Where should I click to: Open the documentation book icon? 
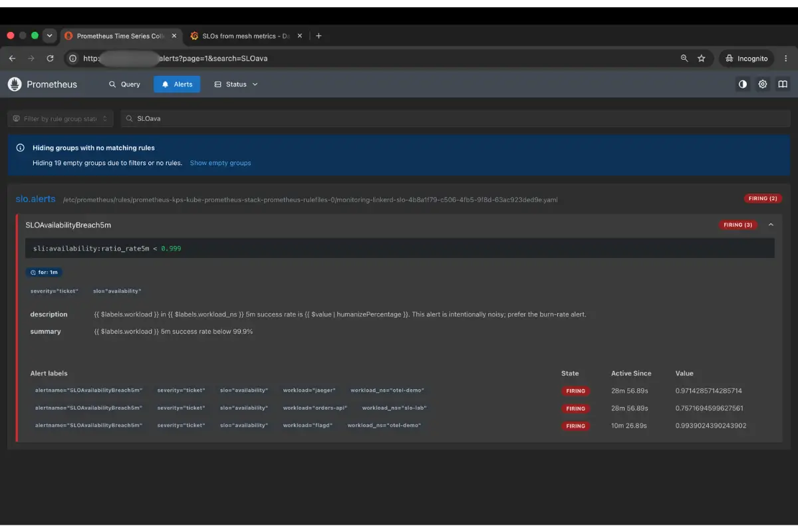point(783,84)
